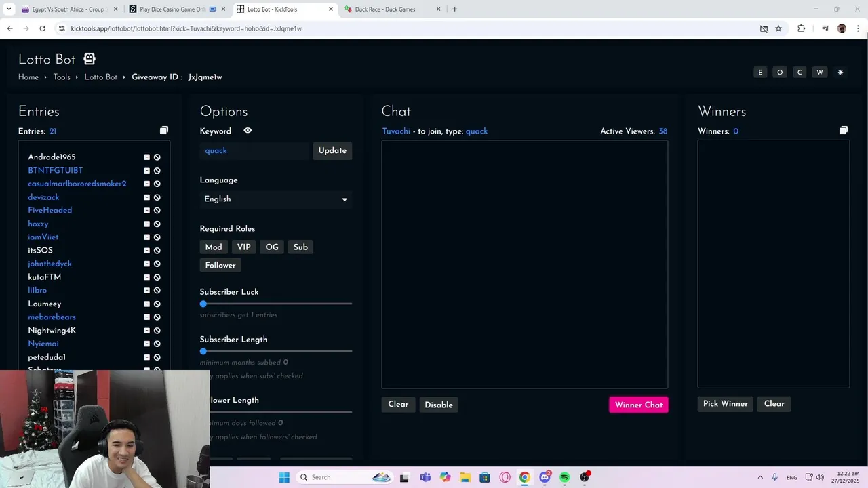Open Spotify from the taskbar
This screenshot has height=488, width=868.
coord(564,477)
